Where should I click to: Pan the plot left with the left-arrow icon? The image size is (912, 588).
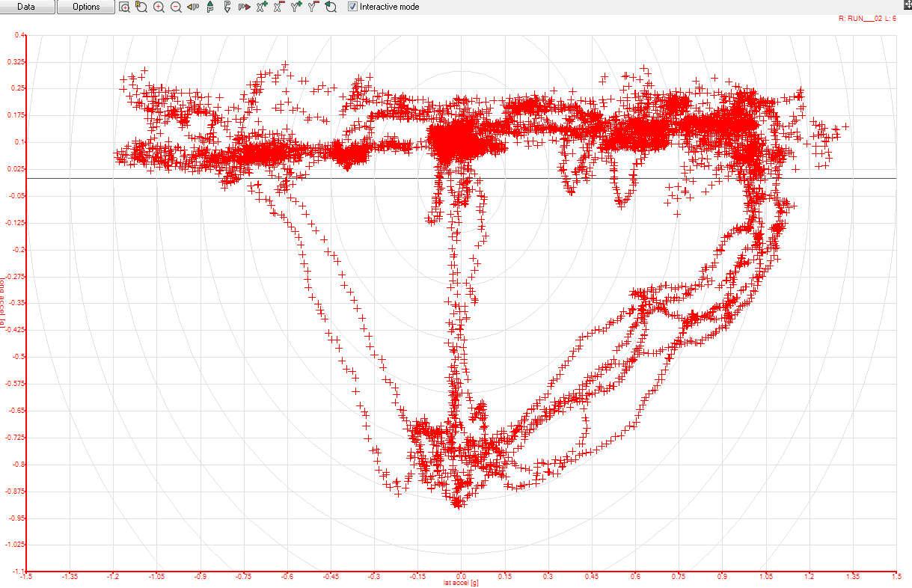193,7
